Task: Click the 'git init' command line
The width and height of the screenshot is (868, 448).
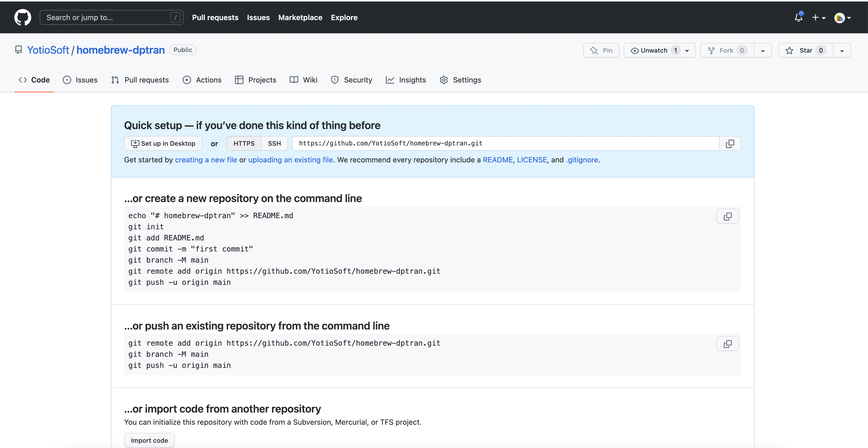Action: point(146,227)
